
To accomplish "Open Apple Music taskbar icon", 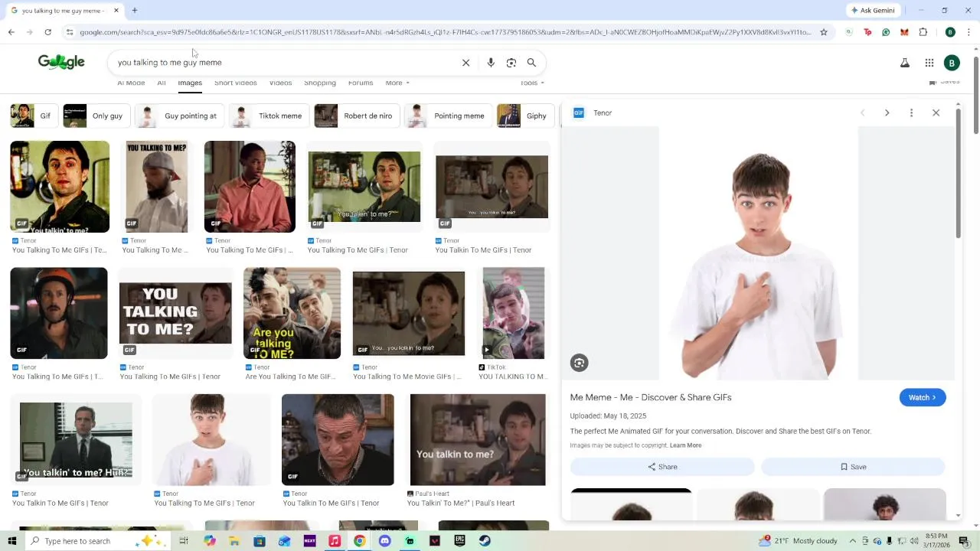I will 335,541.
